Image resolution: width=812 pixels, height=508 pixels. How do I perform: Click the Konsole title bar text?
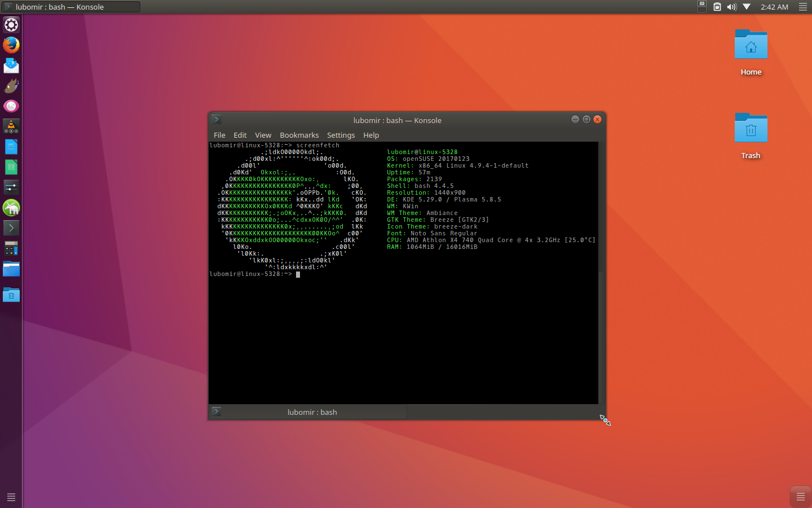pos(397,120)
